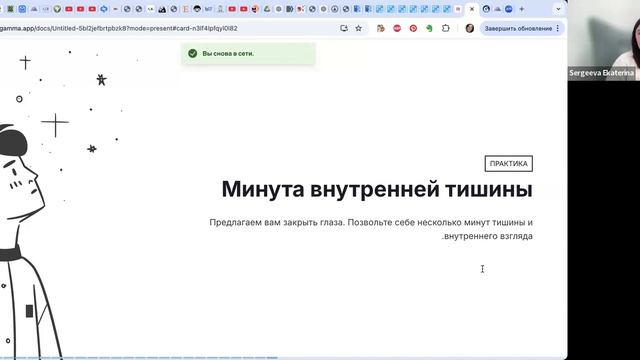640x360 pixels.
Task: Switch to the orange E icon tab
Action: tap(185, 9)
